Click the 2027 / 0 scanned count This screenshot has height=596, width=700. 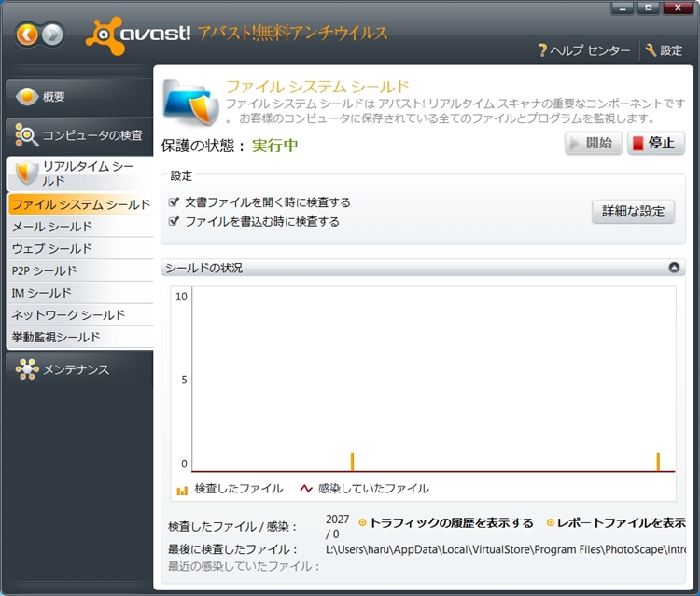pyautogui.click(x=338, y=526)
